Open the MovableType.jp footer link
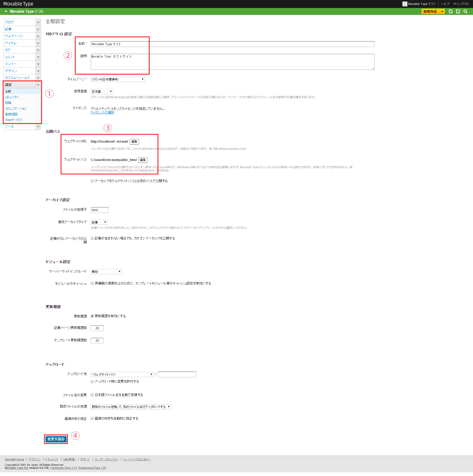The width and height of the screenshot is (473, 476). coord(15,459)
